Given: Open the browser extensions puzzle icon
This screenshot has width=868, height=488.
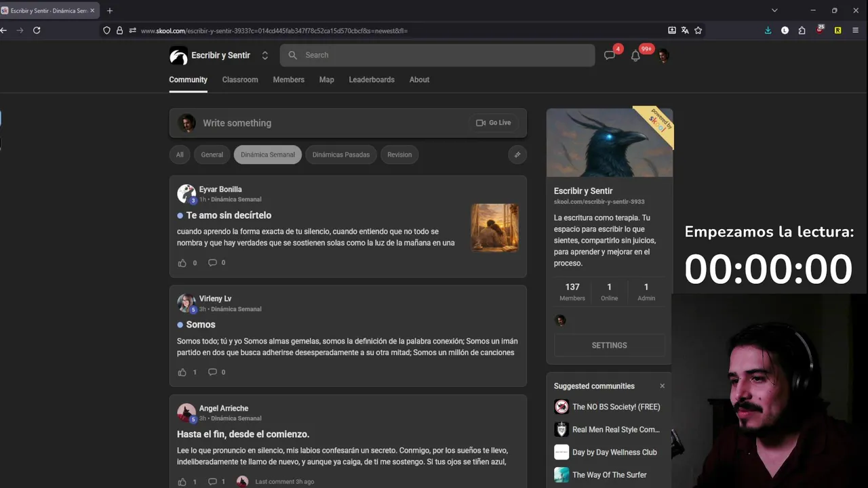Looking at the screenshot, I should tap(802, 30).
